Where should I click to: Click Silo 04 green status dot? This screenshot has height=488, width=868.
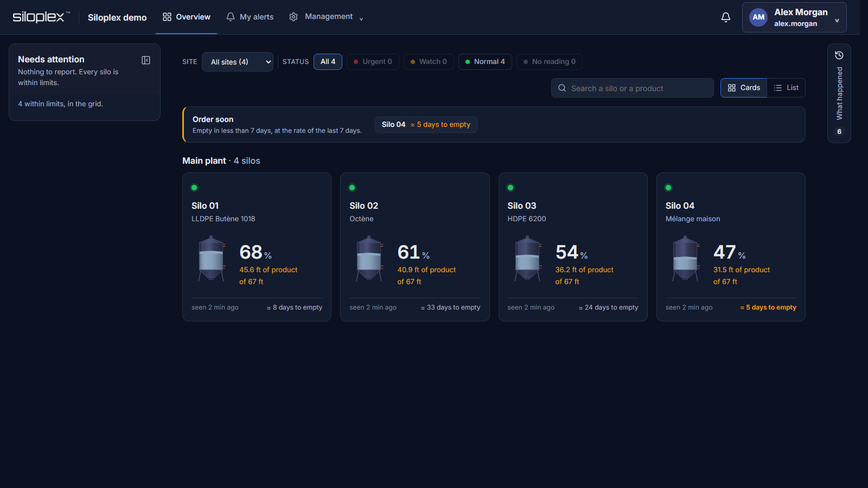click(668, 188)
